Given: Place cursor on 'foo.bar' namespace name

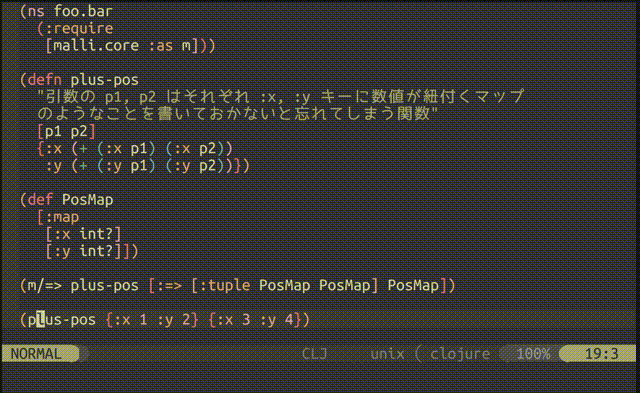Looking at the screenshot, I should 83,11.
